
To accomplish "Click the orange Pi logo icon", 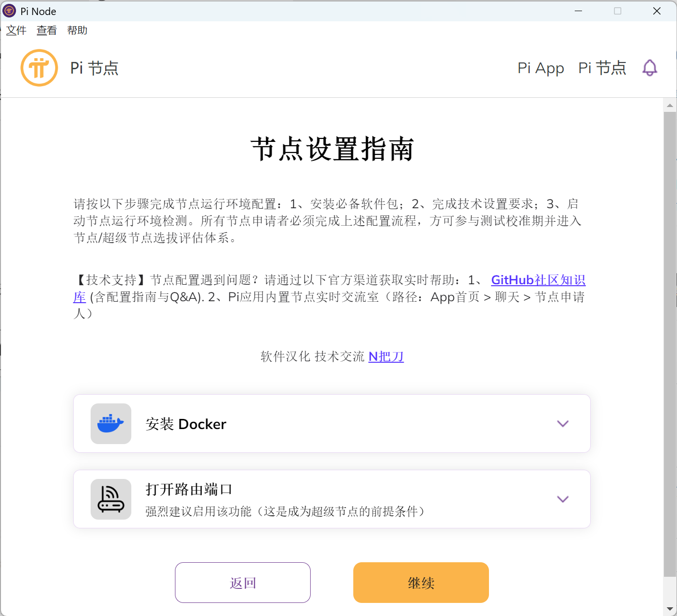I will [x=39, y=68].
